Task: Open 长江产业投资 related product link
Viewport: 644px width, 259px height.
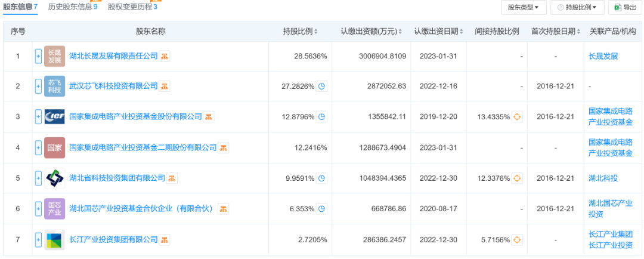Action: [x=611, y=245]
